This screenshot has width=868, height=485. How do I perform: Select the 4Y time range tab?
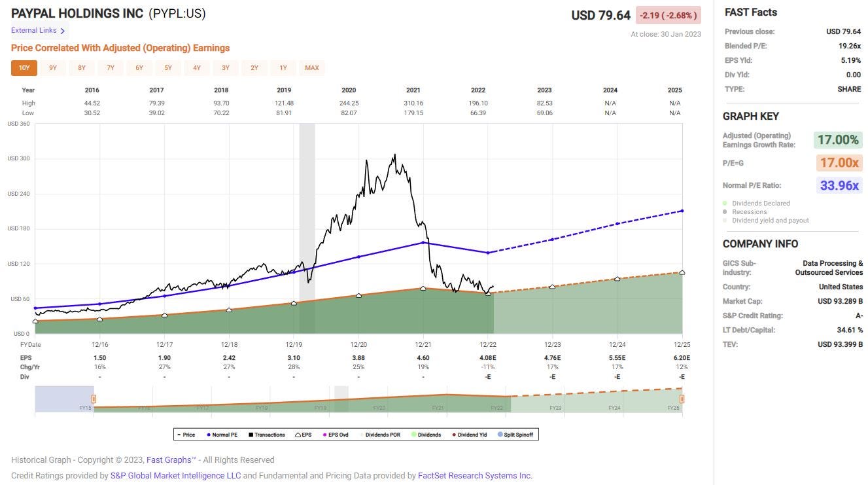pos(197,67)
